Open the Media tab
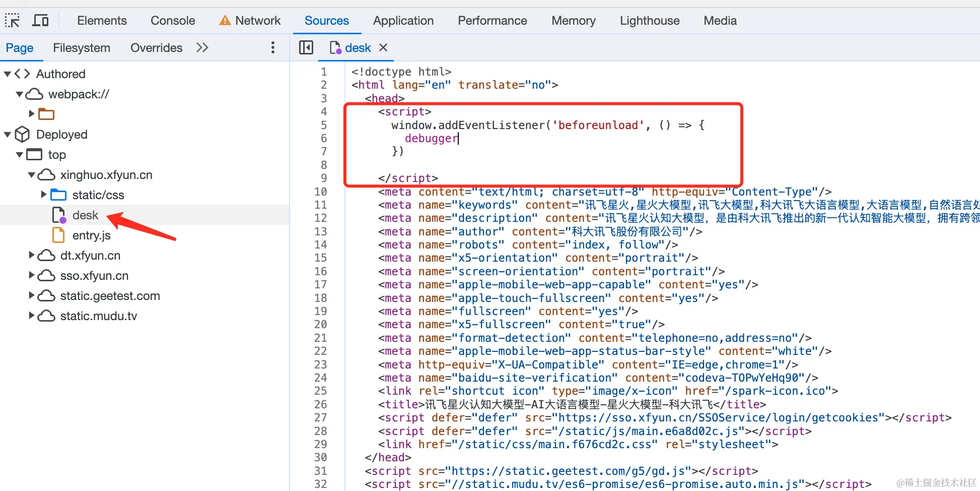This screenshot has width=980, height=491. pyautogui.click(x=720, y=21)
